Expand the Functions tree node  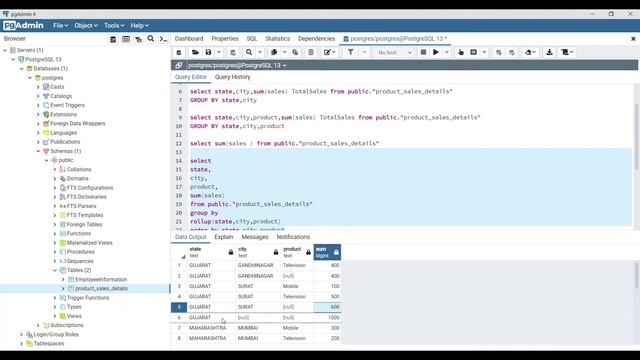point(55,233)
